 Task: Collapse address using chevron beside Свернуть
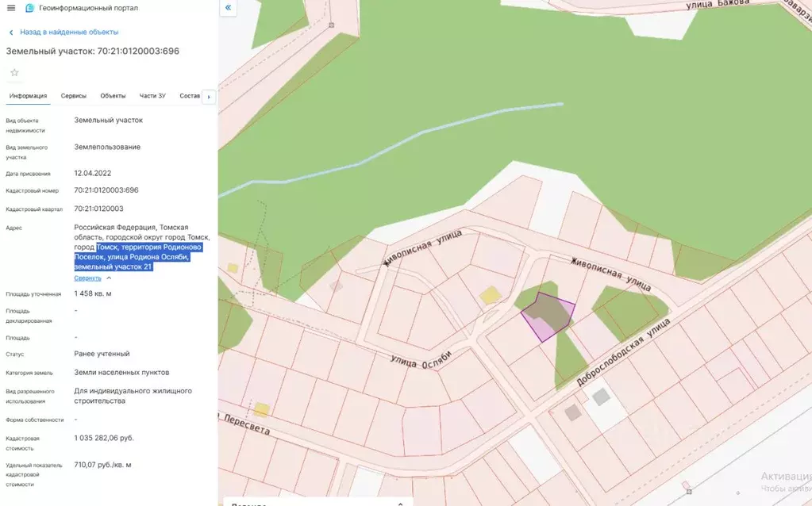click(109, 278)
